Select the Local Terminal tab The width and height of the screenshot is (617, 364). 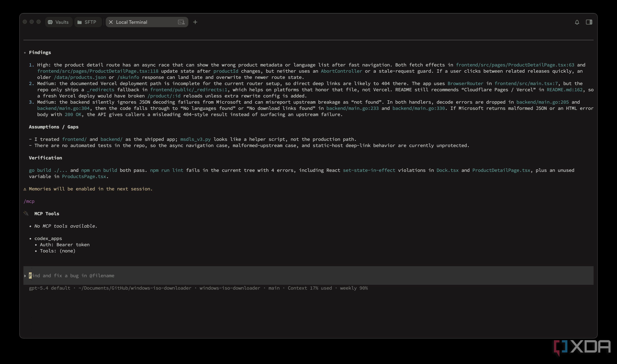[147, 22]
